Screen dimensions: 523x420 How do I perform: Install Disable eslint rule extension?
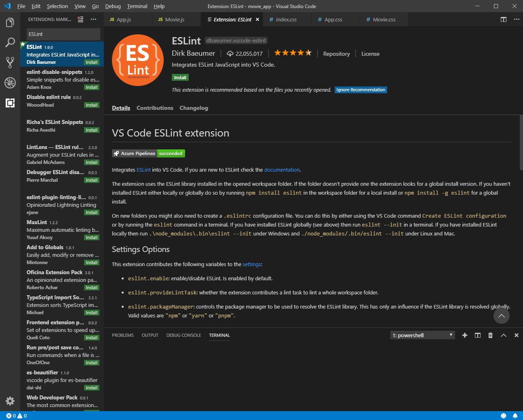(92, 105)
